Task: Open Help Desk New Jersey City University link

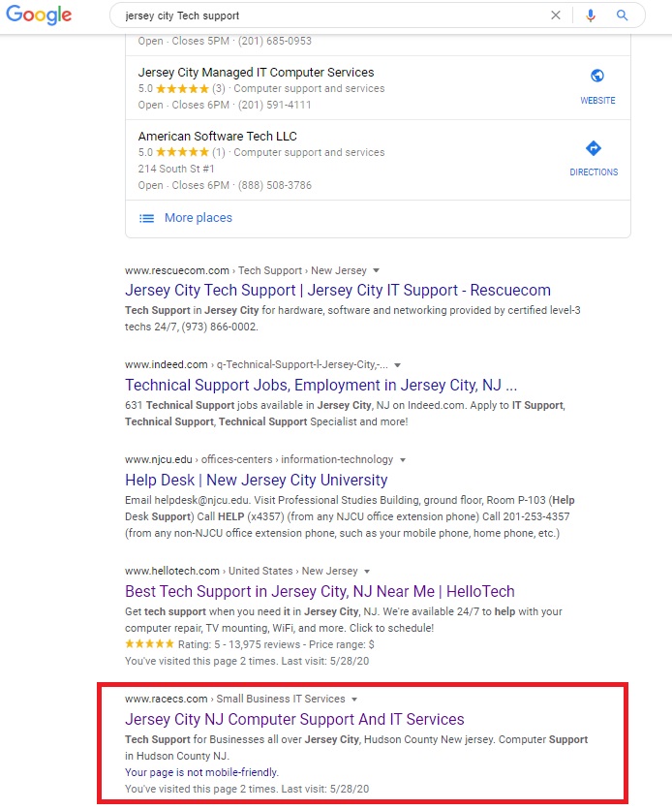Action: [x=256, y=480]
